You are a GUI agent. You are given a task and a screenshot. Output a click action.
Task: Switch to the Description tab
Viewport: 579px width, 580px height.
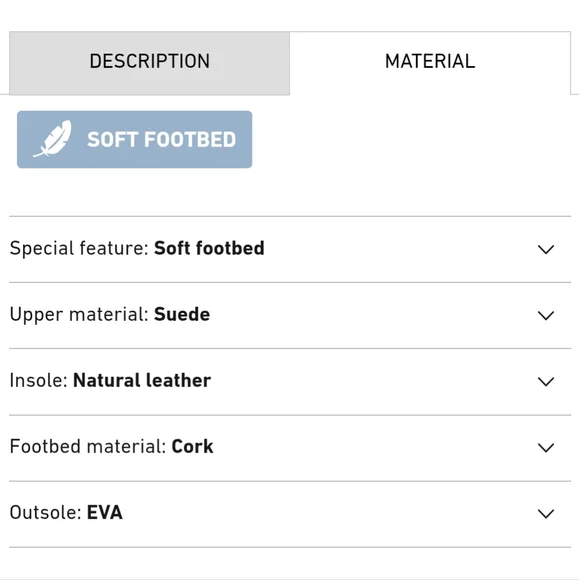click(149, 63)
